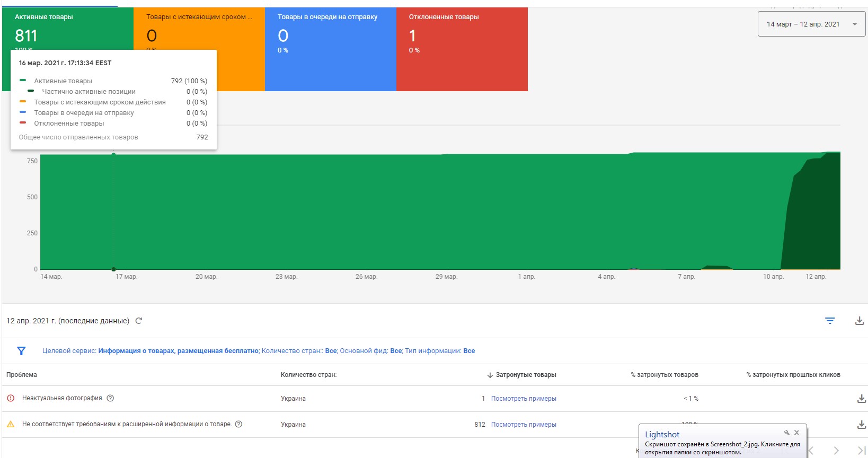This screenshot has height=458, width=868.
Task: Close the Lightshot notification
Action: 796,433
